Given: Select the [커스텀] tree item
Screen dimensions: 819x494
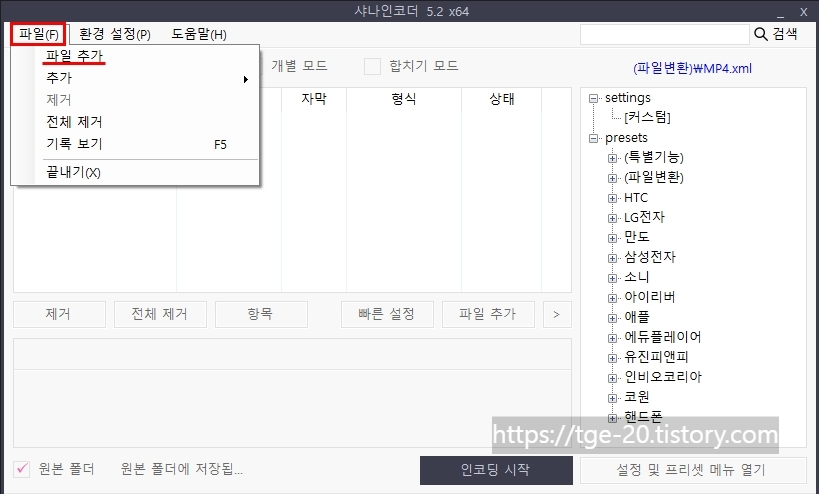Looking at the screenshot, I should tap(647, 117).
